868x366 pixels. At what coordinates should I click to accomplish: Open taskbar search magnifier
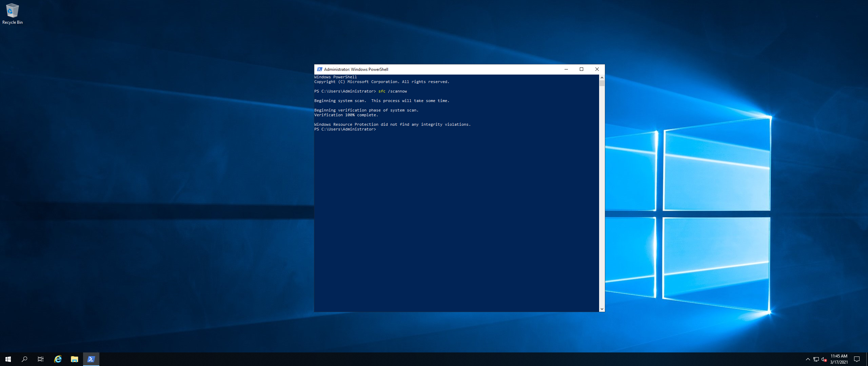pyautogui.click(x=24, y=359)
